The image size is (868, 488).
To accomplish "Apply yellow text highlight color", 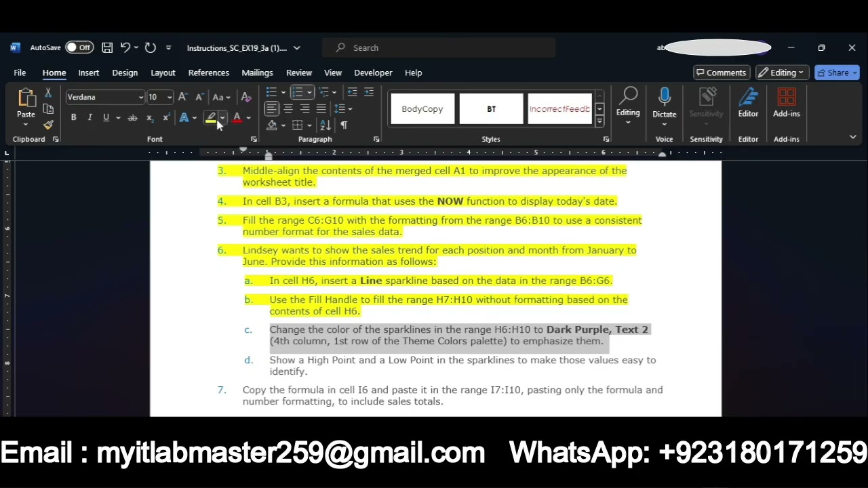I will [x=210, y=118].
